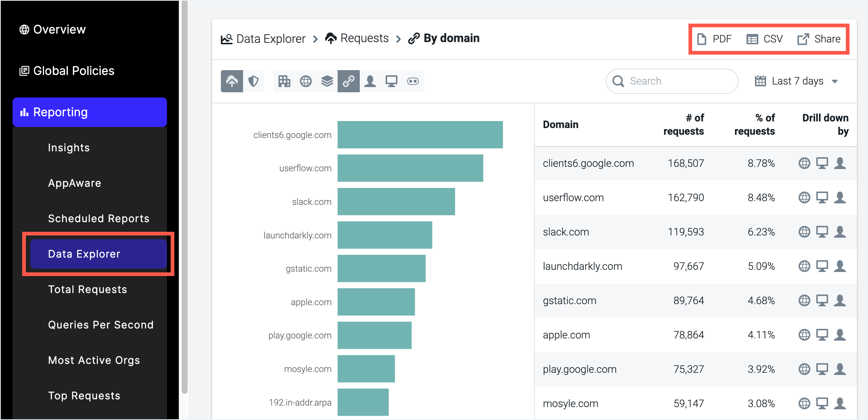Click inside the Search field
Viewport: 868px width, 420px height.
pyautogui.click(x=671, y=81)
